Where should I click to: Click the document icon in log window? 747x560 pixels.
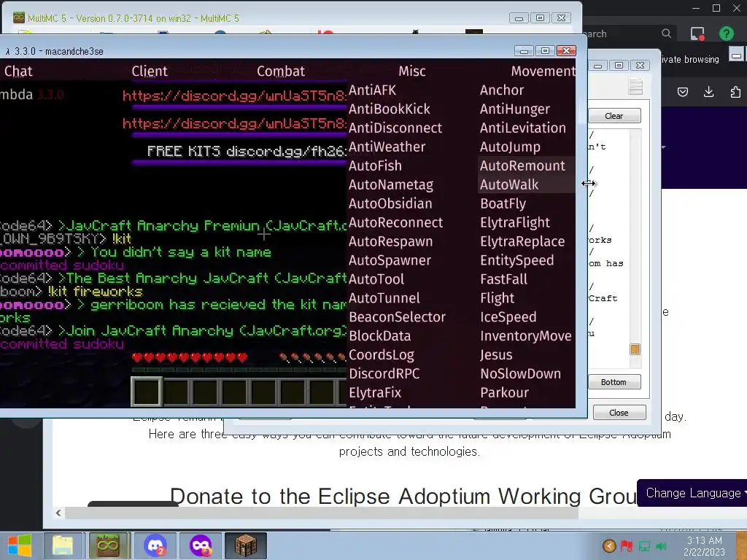tap(636, 86)
